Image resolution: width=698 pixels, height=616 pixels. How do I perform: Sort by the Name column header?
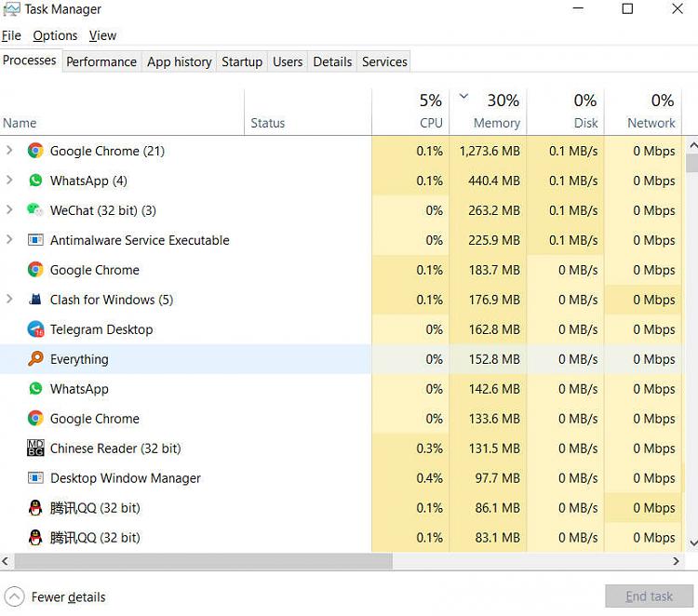tap(122, 113)
